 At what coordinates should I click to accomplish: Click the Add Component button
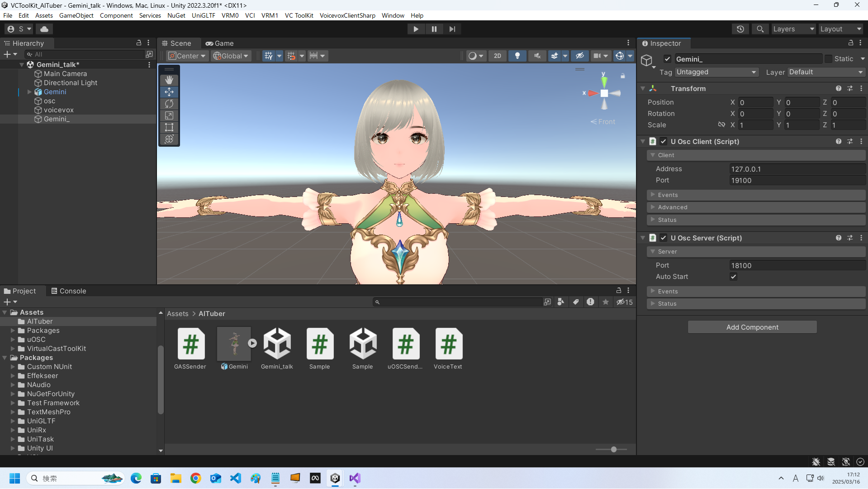752,327
